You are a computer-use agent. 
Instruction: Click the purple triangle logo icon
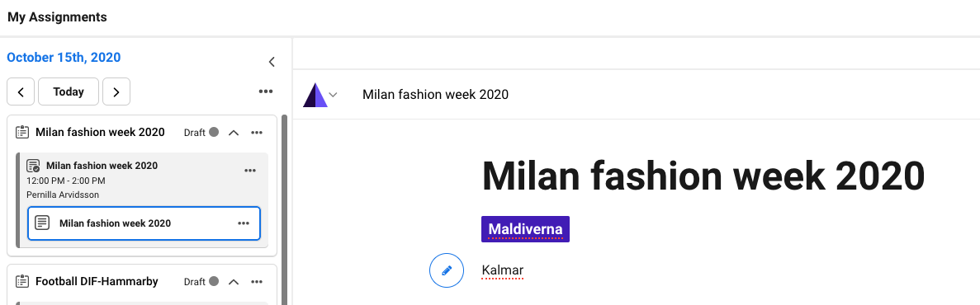[x=315, y=95]
